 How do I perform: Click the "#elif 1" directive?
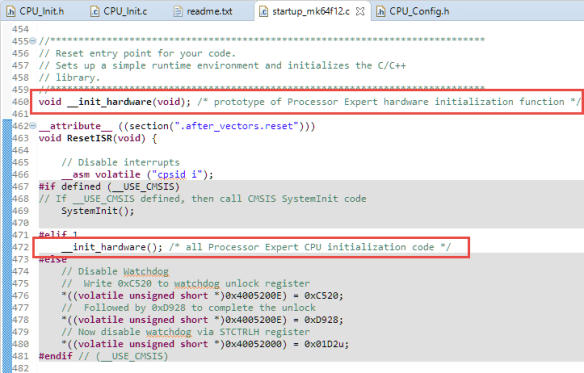click(58, 234)
